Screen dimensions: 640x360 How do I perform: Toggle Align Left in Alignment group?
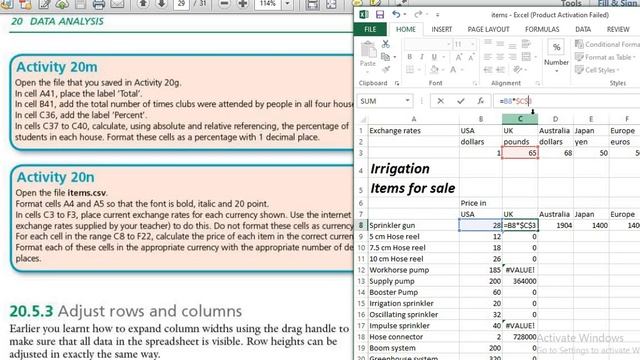(x=488, y=57)
